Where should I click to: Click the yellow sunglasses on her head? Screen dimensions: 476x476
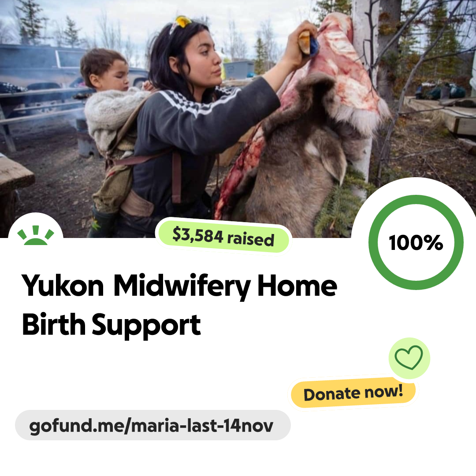click(181, 23)
